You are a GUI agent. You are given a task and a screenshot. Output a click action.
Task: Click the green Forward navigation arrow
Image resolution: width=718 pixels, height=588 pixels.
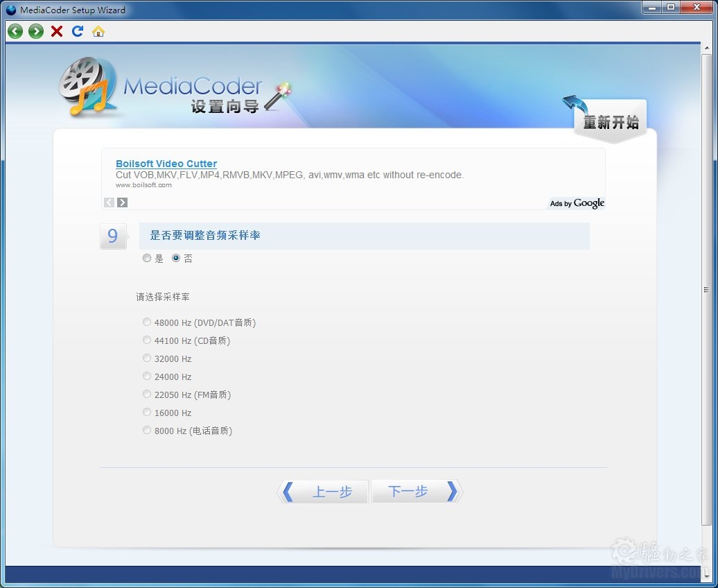pos(36,31)
